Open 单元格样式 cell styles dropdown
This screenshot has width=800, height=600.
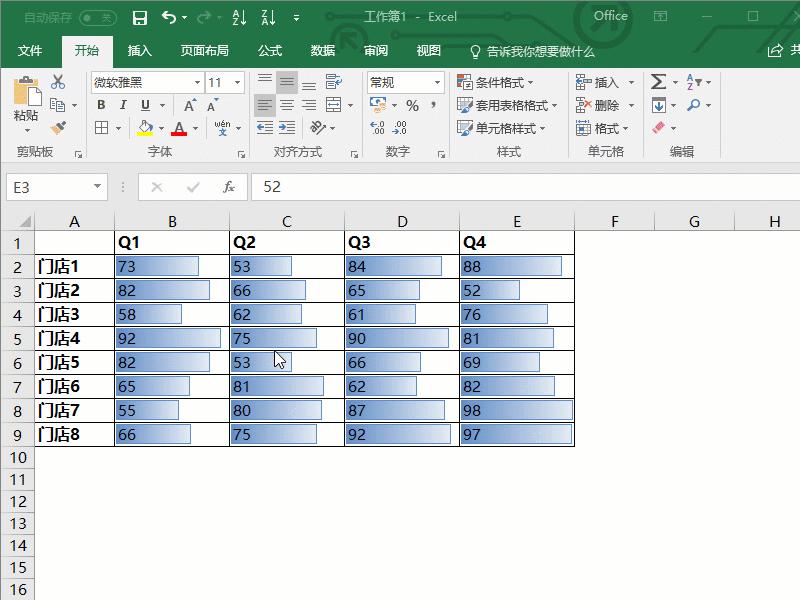tap(501, 128)
